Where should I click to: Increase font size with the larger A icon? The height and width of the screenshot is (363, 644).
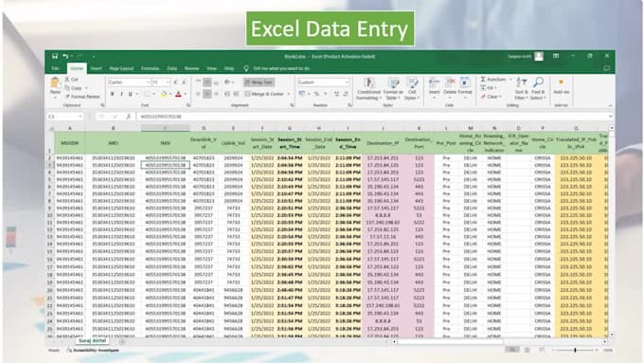[x=175, y=82]
